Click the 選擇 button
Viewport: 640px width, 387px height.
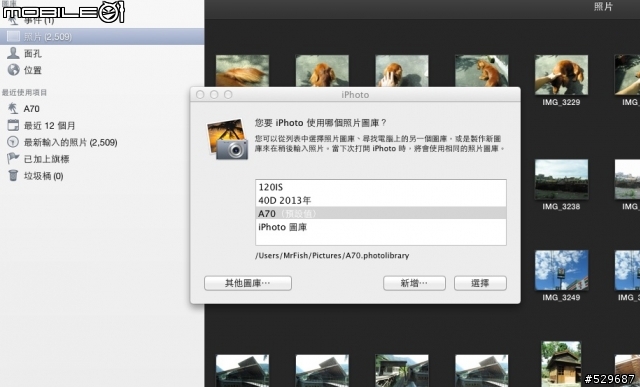[480, 283]
